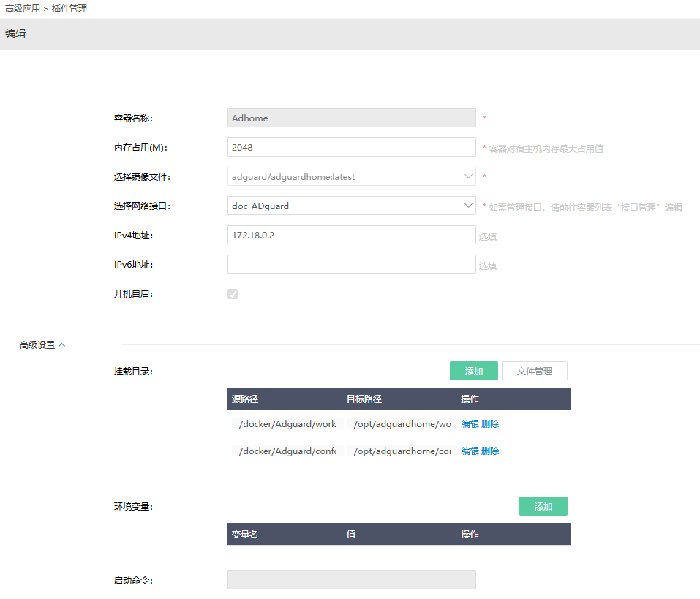This screenshot has width=700, height=599.
Task: Click the 启动命令 input field
Action: pos(351,580)
